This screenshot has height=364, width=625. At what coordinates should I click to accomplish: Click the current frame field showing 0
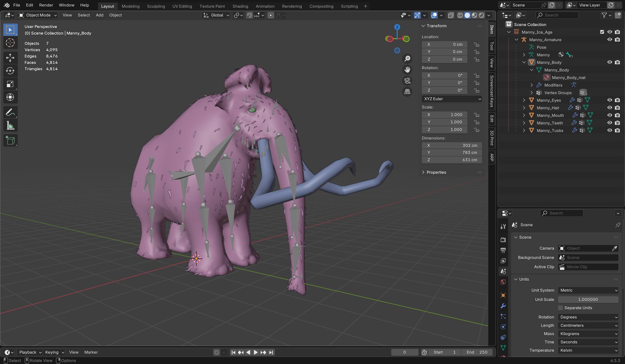(405, 352)
